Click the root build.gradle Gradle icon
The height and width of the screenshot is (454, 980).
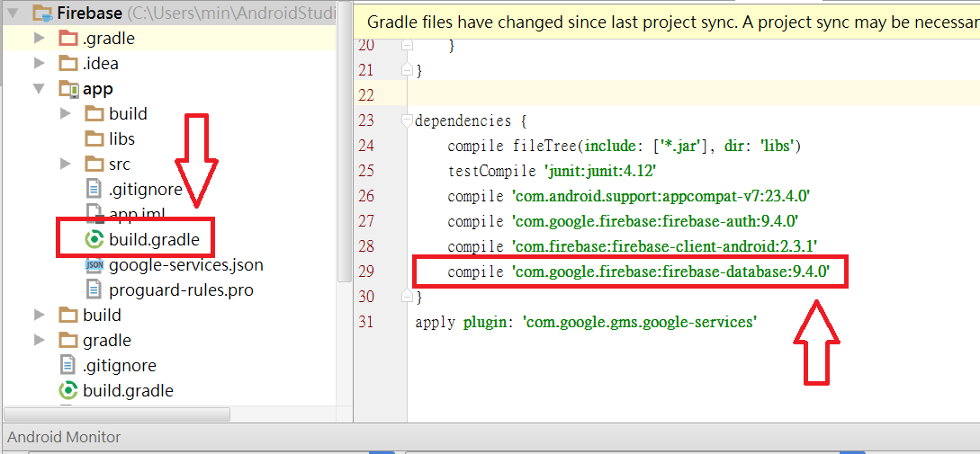[67, 391]
